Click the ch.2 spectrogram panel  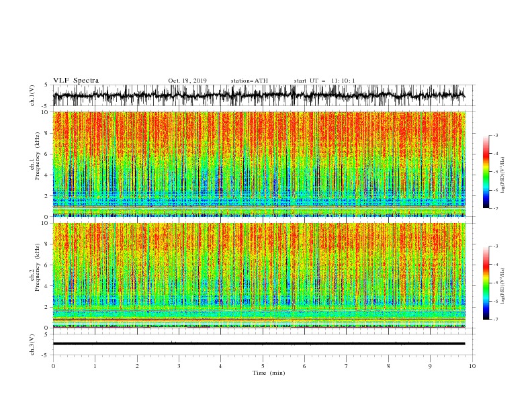259,275
